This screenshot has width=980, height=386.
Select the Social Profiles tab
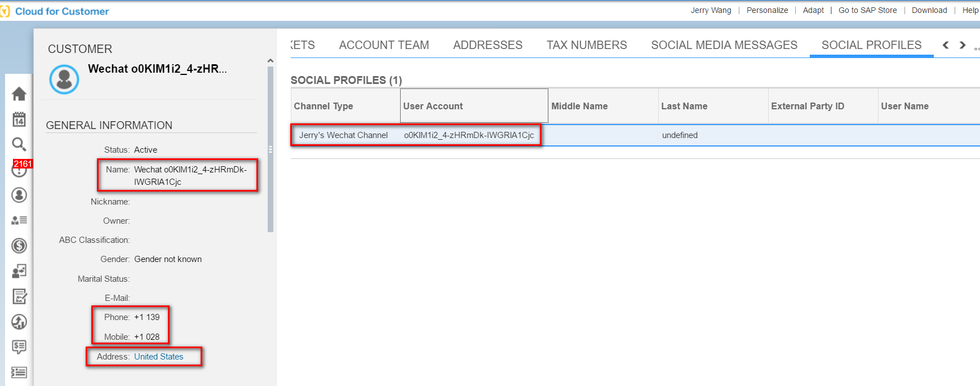[x=871, y=45]
